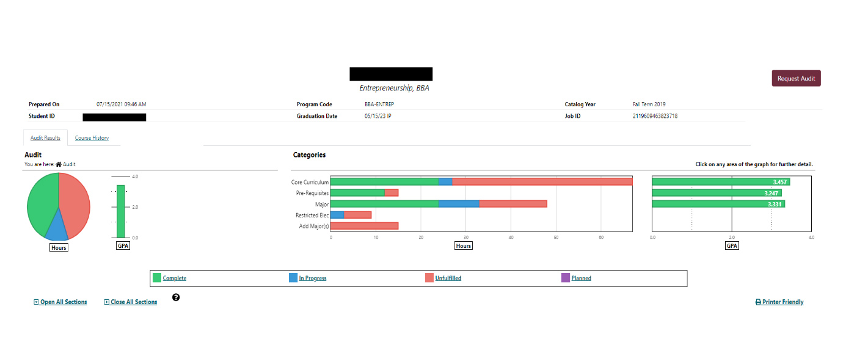Click the Close All Sections collapse icon
This screenshot has width=868, height=353.
tap(106, 302)
